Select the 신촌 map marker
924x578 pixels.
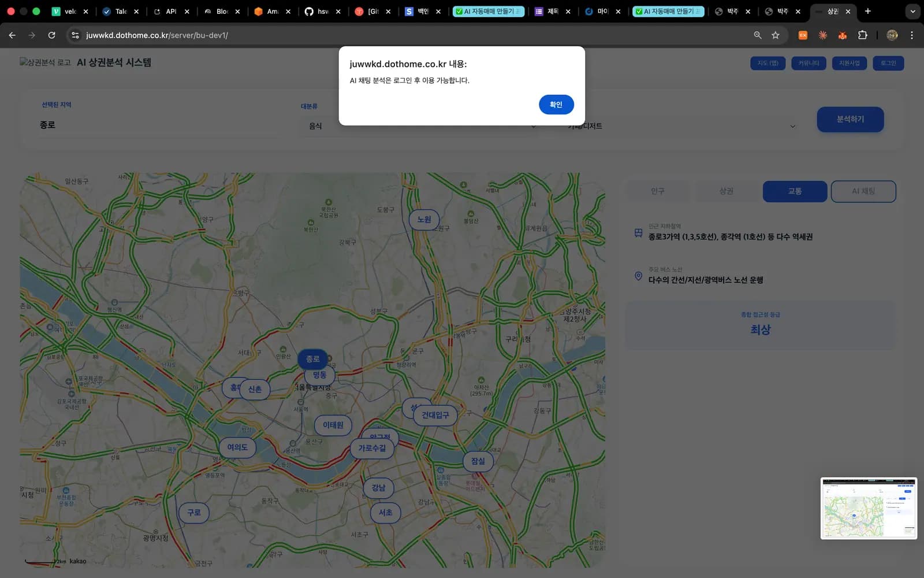click(255, 390)
